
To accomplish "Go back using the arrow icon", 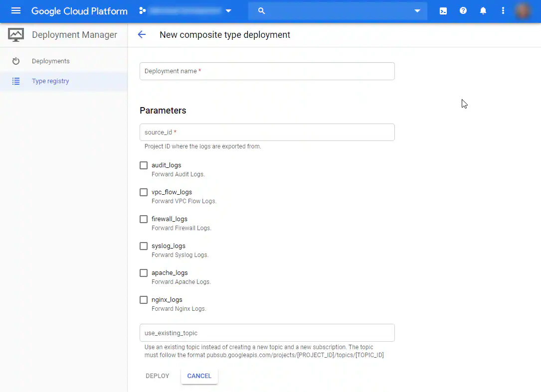I will click(142, 34).
